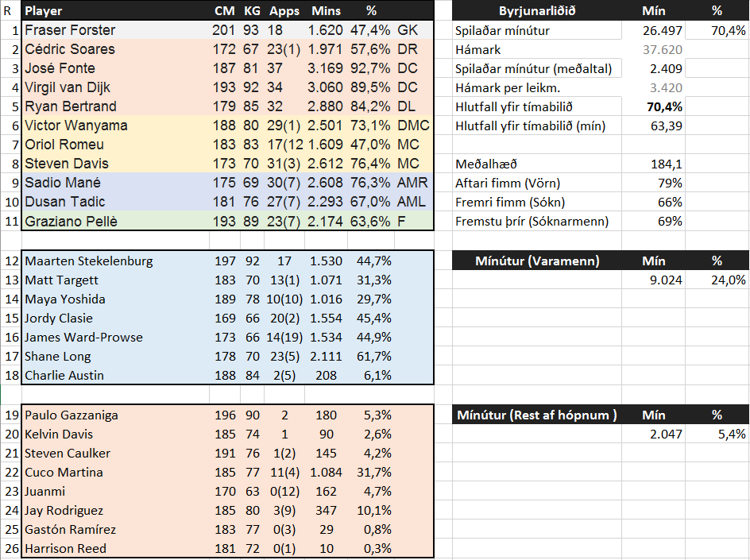Select the Mínútur (Rest af hópnum) header
This screenshot has height=560, width=750.
[536, 415]
